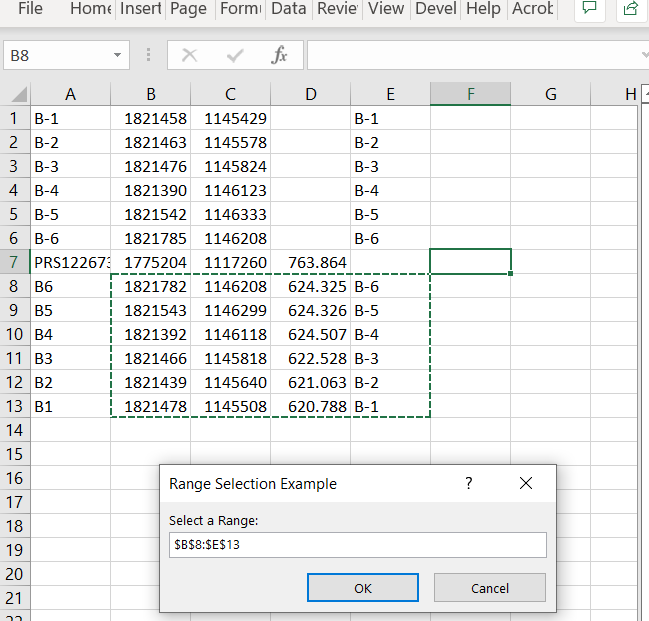
Task: Open the View ribbon tab
Action: point(385,9)
